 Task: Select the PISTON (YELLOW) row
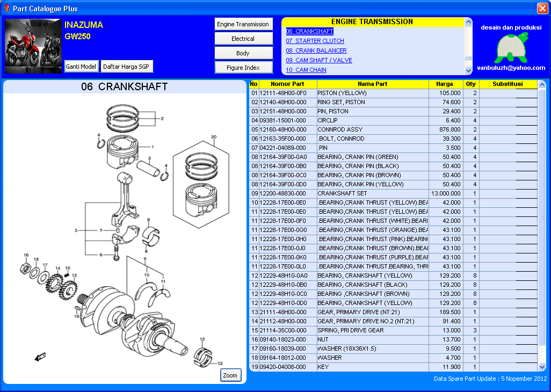pos(393,93)
